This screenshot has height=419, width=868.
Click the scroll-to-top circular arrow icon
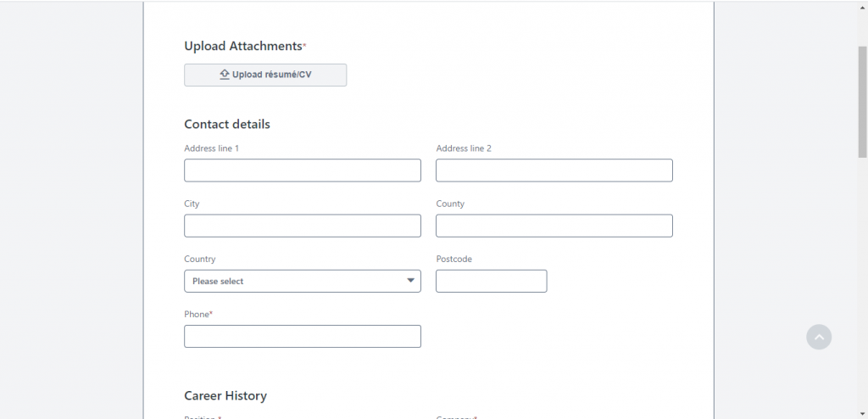click(819, 337)
